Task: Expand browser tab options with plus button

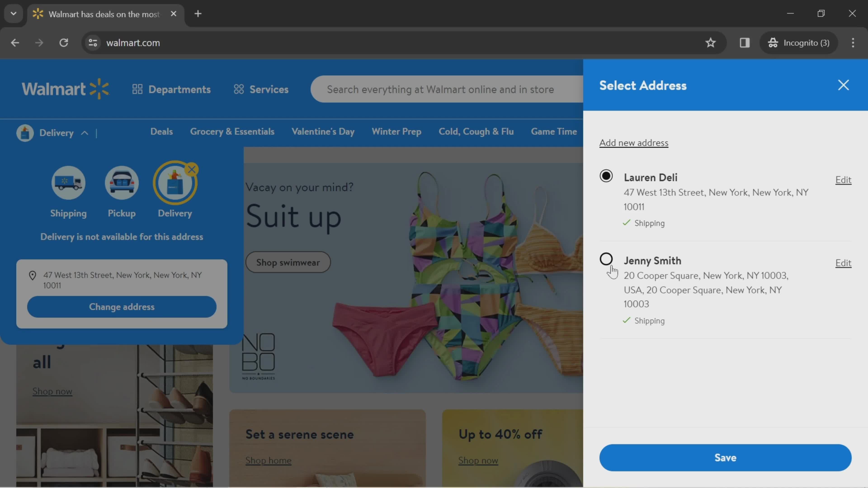Action: (x=197, y=13)
